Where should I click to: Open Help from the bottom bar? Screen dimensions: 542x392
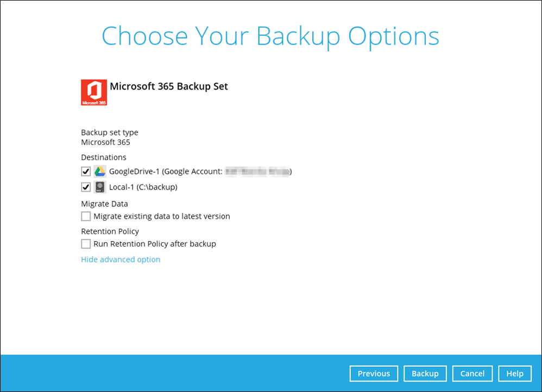tap(514, 374)
